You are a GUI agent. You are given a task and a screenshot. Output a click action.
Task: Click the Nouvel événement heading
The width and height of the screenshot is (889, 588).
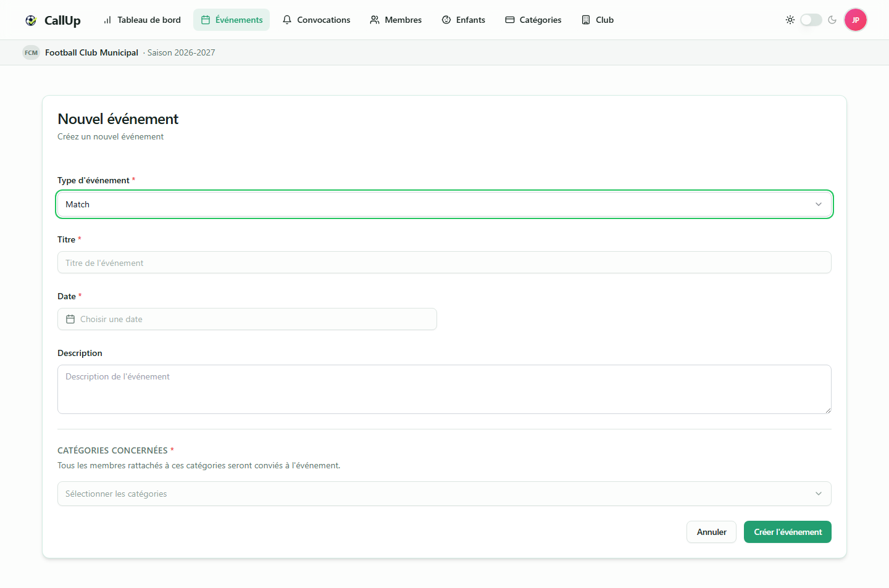pos(118,119)
